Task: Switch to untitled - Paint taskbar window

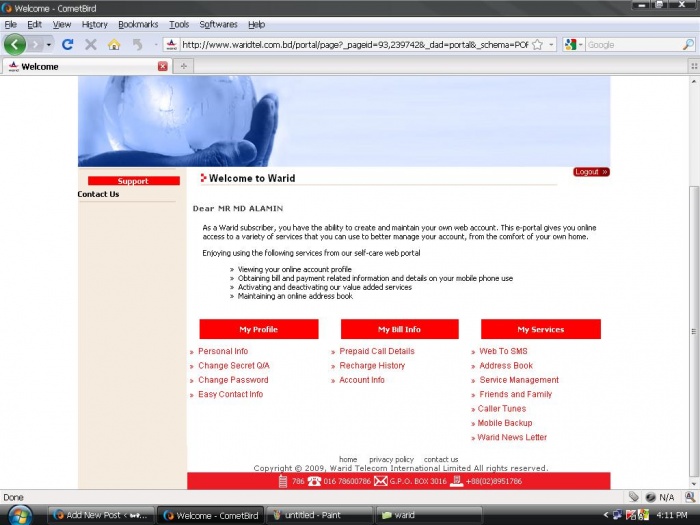Action: [320, 515]
